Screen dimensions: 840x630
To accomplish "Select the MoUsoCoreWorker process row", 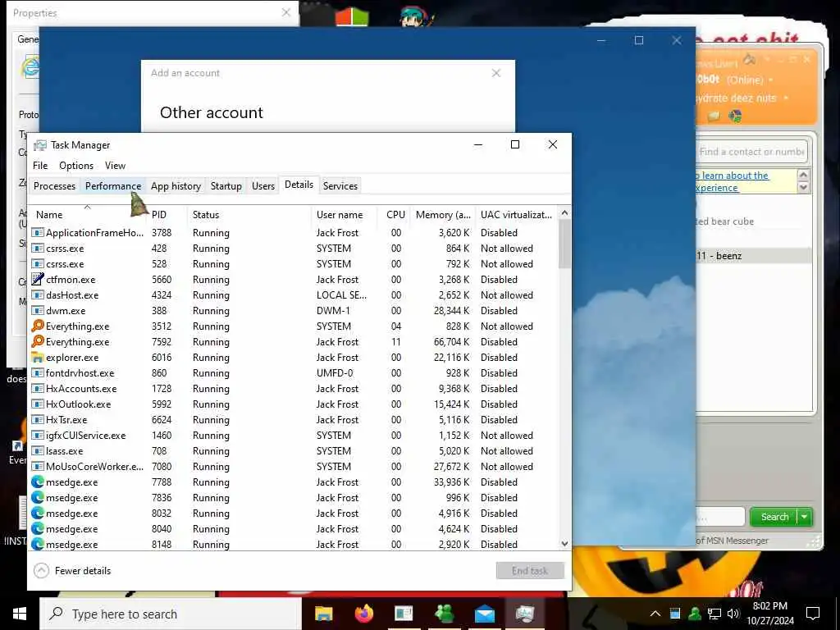I will point(293,466).
